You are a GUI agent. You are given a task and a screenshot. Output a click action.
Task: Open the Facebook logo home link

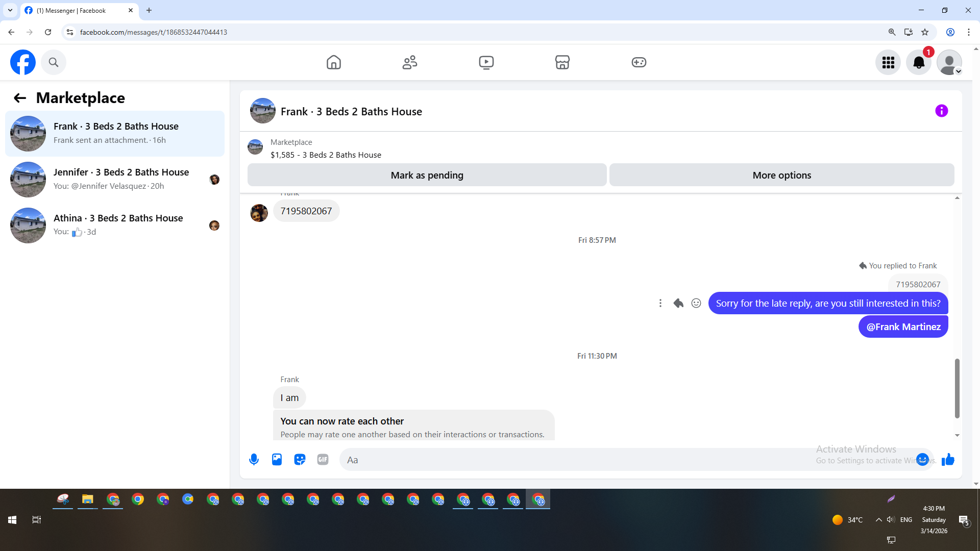click(23, 62)
